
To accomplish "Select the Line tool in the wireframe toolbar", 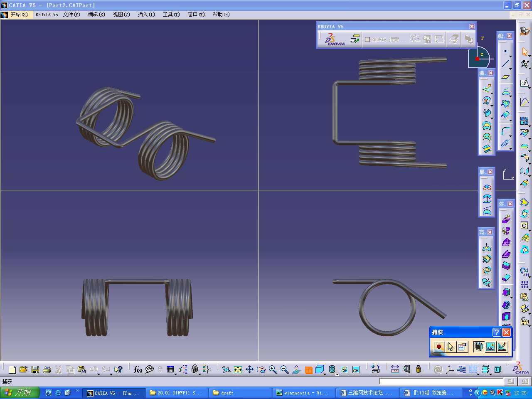I will [505, 64].
